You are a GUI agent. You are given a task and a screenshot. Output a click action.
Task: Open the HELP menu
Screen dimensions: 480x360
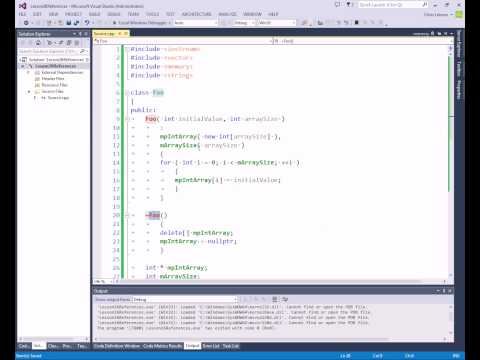point(273,14)
